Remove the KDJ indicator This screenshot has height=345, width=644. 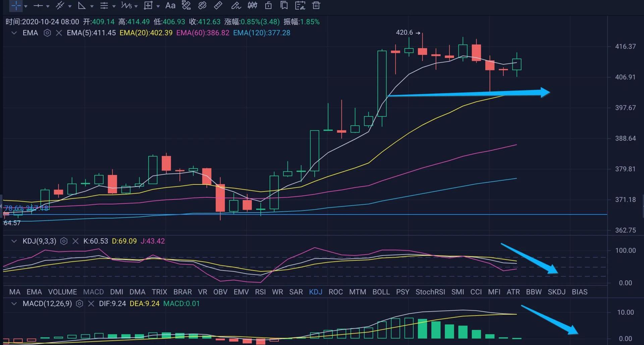75,241
